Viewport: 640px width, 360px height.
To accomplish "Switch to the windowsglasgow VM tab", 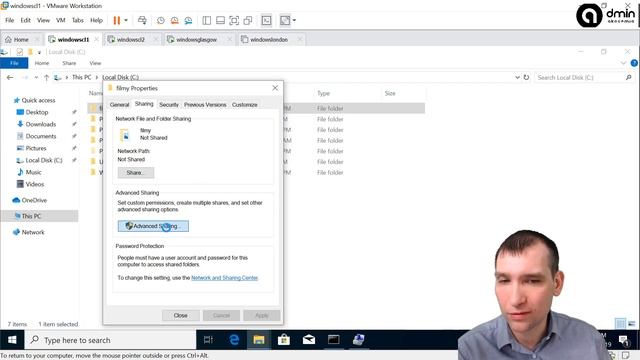I will point(196,40).
